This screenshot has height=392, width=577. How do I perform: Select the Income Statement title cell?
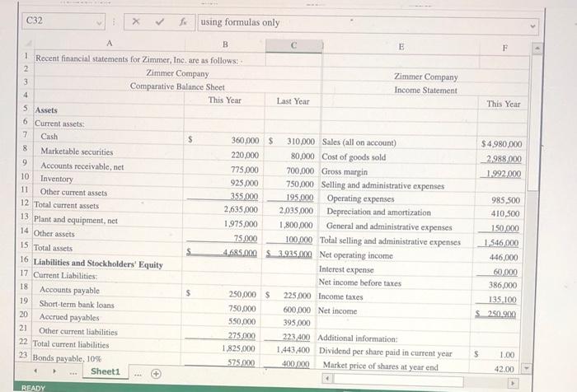click(425, 90)
